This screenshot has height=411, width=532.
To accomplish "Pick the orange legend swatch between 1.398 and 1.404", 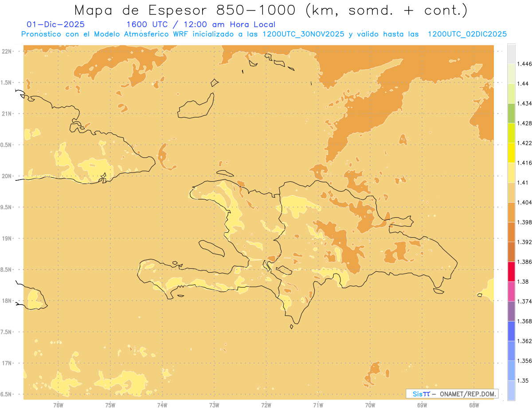I will (511, 212).
